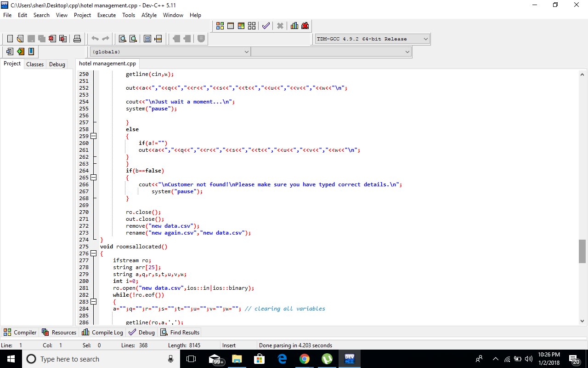Open the Find Results panel
Image resolution: width=588 pixels, height=368 pixels.
pos(180,332)
